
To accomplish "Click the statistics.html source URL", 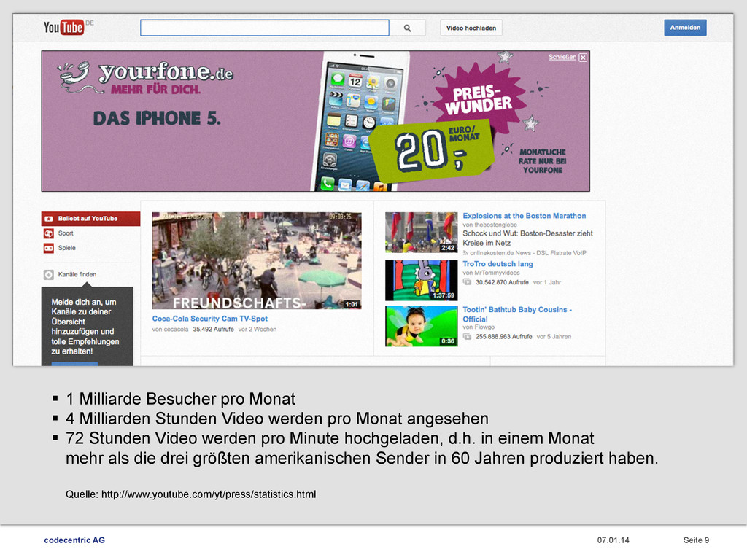I will pyautogui.click(x=208, y=494).
